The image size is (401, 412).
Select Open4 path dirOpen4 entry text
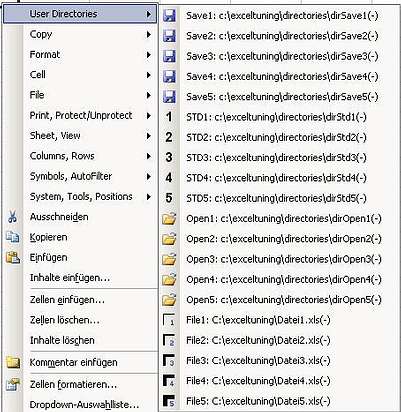(x=284, y=280)
